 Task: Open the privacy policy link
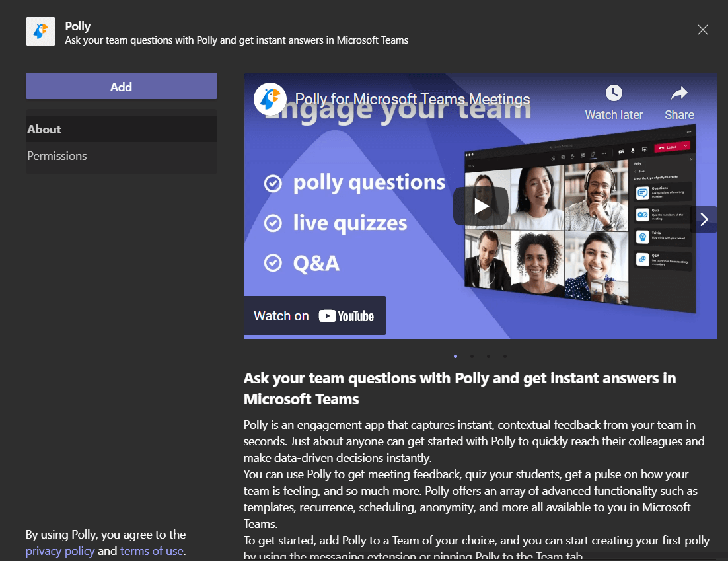[60, 551]
